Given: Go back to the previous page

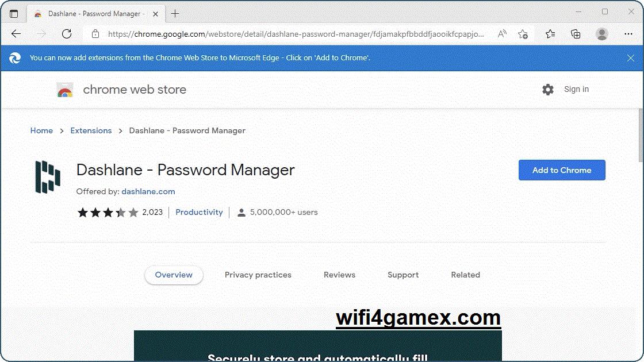Looking at the screenshot, I should pos(16,34).
